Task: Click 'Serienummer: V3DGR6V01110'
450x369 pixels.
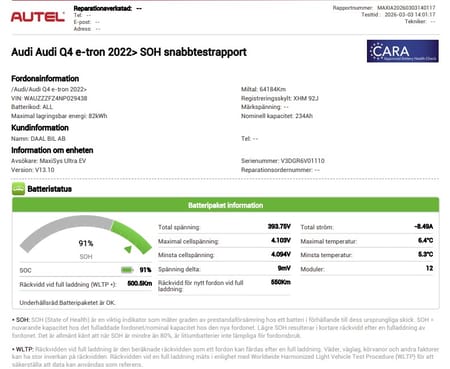Action: tap(283, 161)
